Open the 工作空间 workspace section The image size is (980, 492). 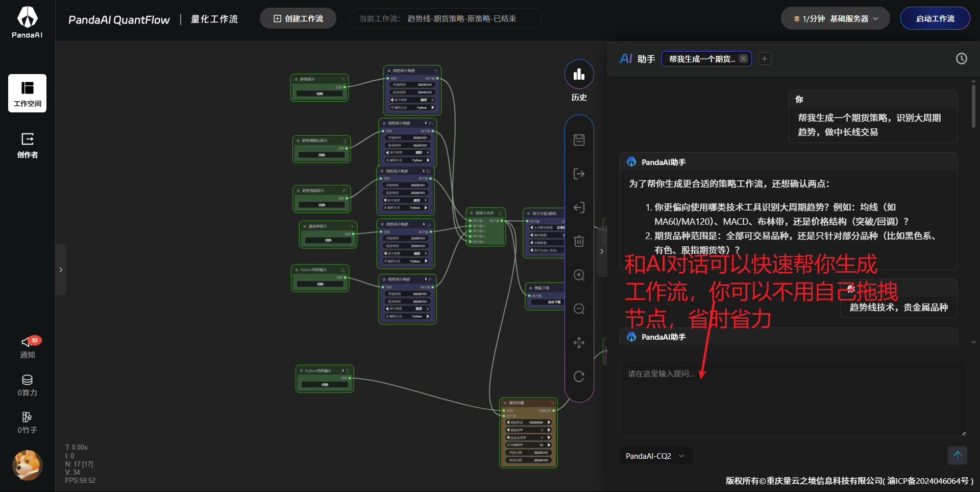[x=28, y=93]
